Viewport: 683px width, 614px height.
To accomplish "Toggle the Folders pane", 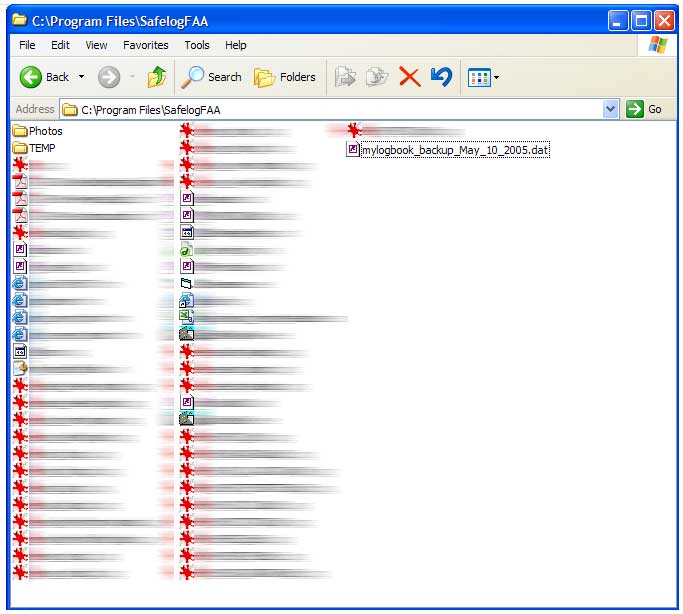I will tap(285, 77).
